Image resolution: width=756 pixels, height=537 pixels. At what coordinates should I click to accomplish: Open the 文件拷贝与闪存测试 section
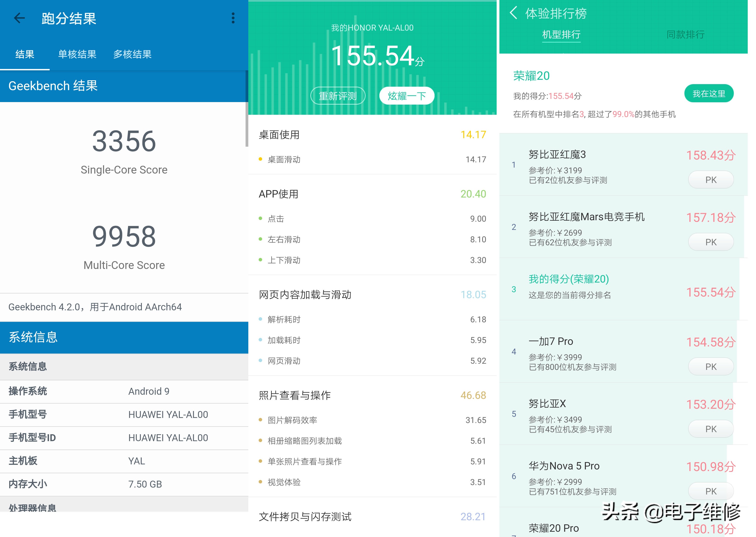[x=372, y=517]
